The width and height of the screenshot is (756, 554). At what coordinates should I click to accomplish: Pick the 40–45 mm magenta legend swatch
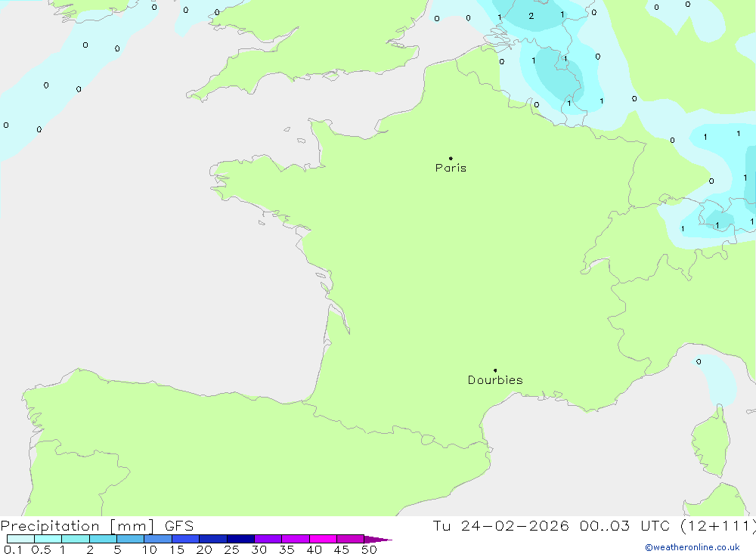pos(323,539)
